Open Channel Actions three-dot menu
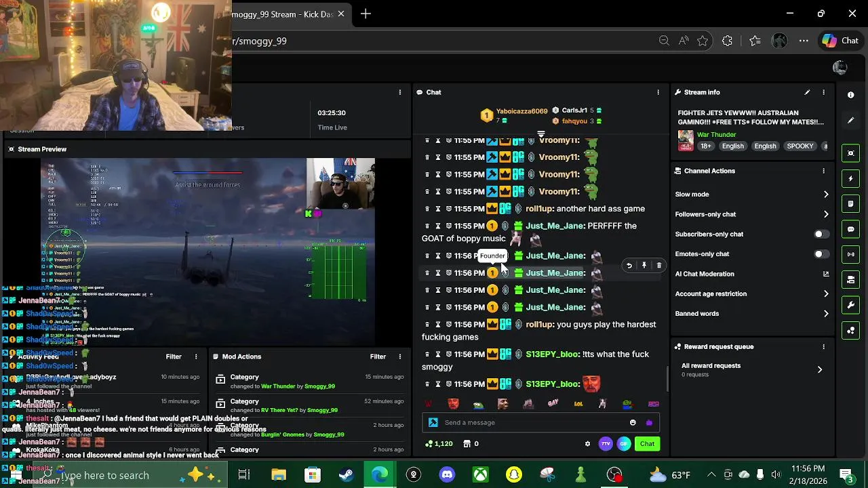The width and height of the screenshot is (868, 488). pyautogui.click(x=823, y=171)
